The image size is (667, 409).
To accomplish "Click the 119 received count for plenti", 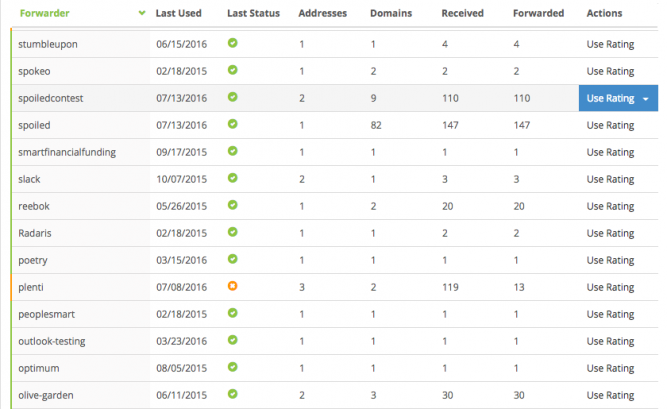I will (x=450, y=287).
